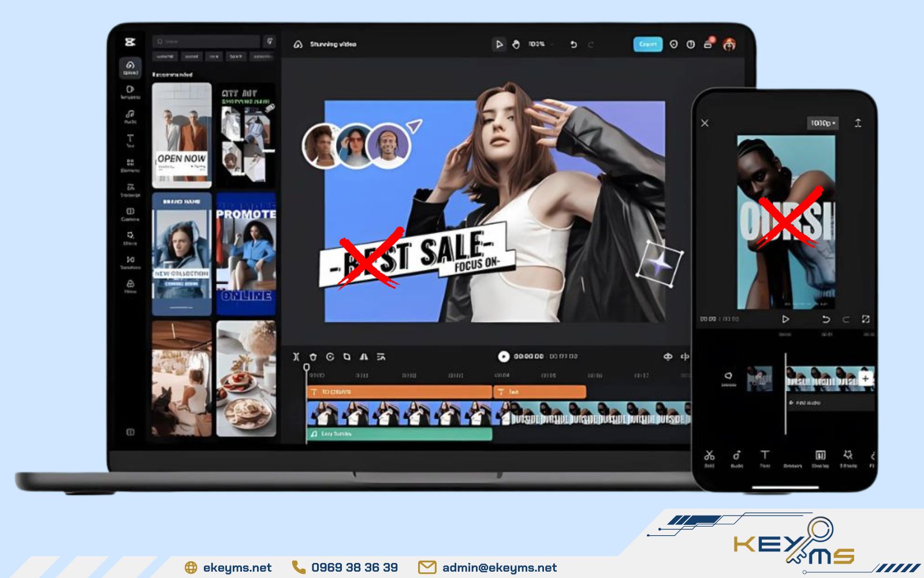Click the Transitions icon in the sidebar
The height and width of the screenshot is (578, 924).
coord(130,261)
